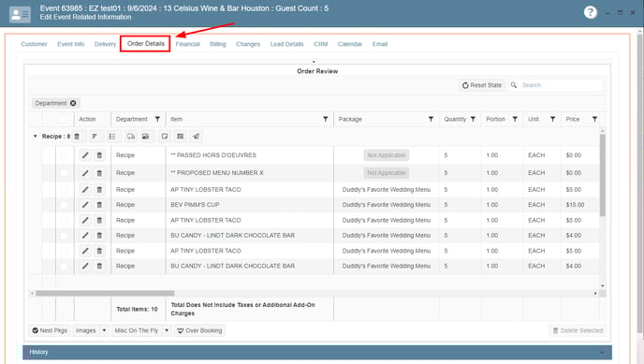644x364 pixels.
Task: Select the BEV PIMM'S CUP row checkbox
Action: pos(64,205)
